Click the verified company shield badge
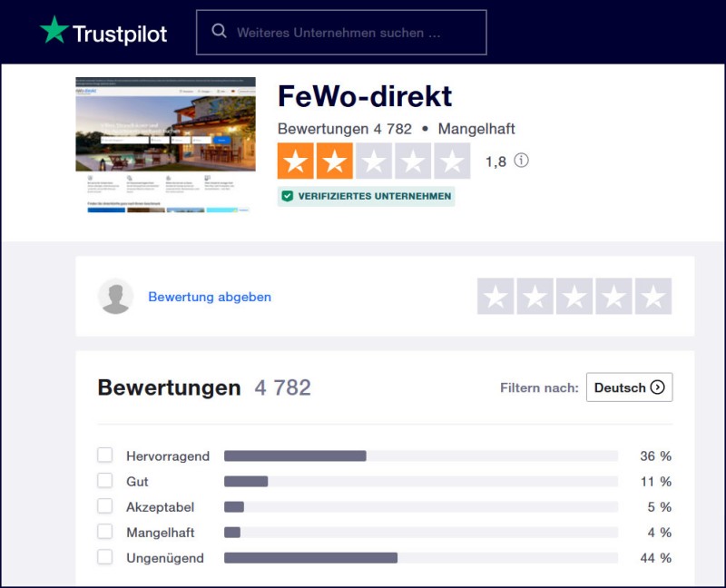 [366, 196]
